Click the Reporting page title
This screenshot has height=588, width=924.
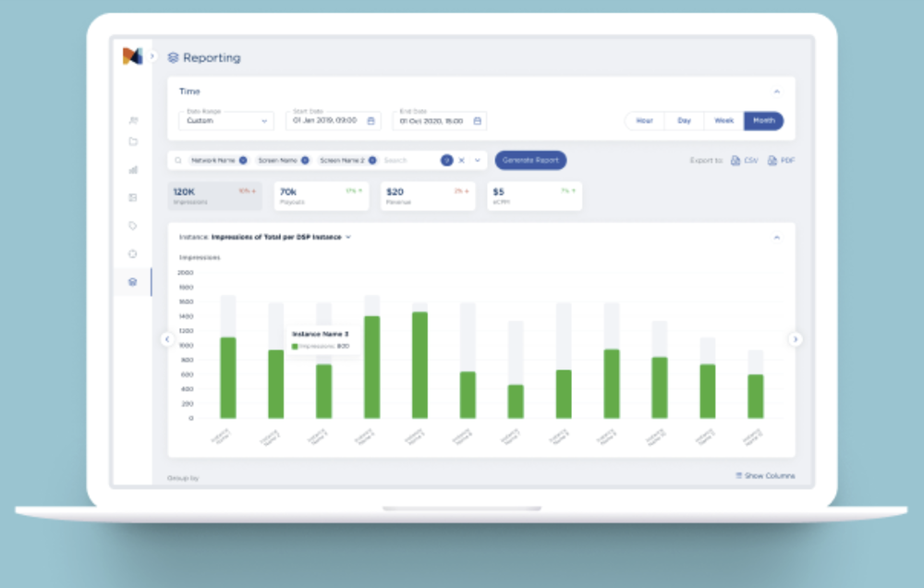pyautogui.click(x=213, y=58)
